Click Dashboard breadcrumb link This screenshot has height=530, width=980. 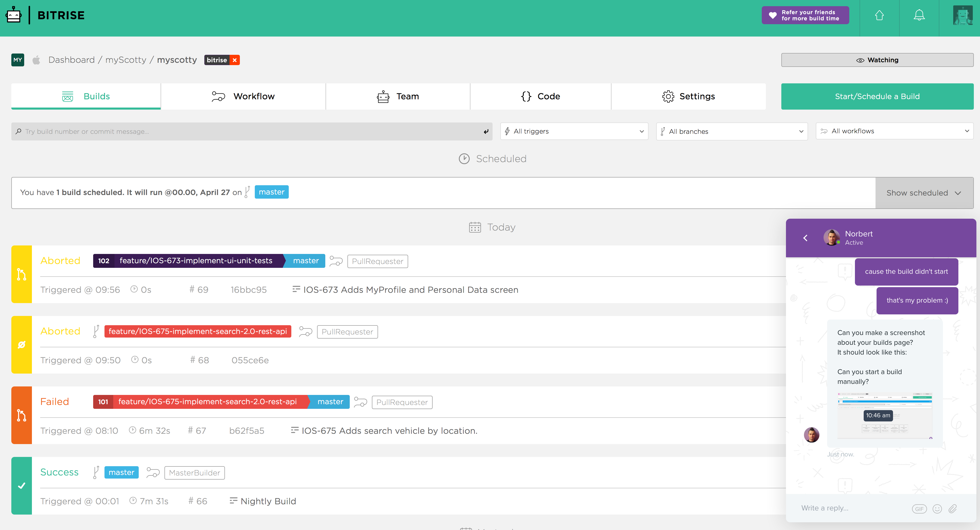tap(72, 60)
